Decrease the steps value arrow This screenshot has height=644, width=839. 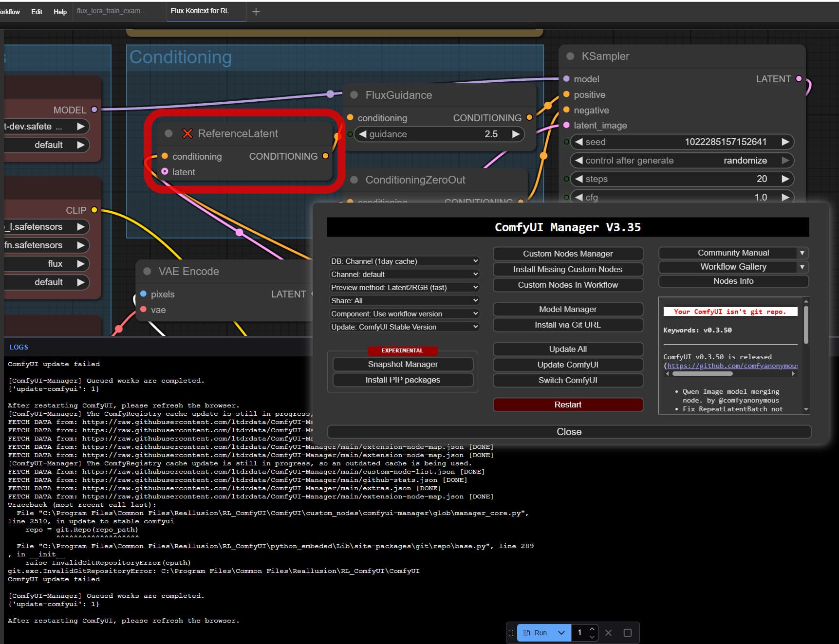[578, 179]
